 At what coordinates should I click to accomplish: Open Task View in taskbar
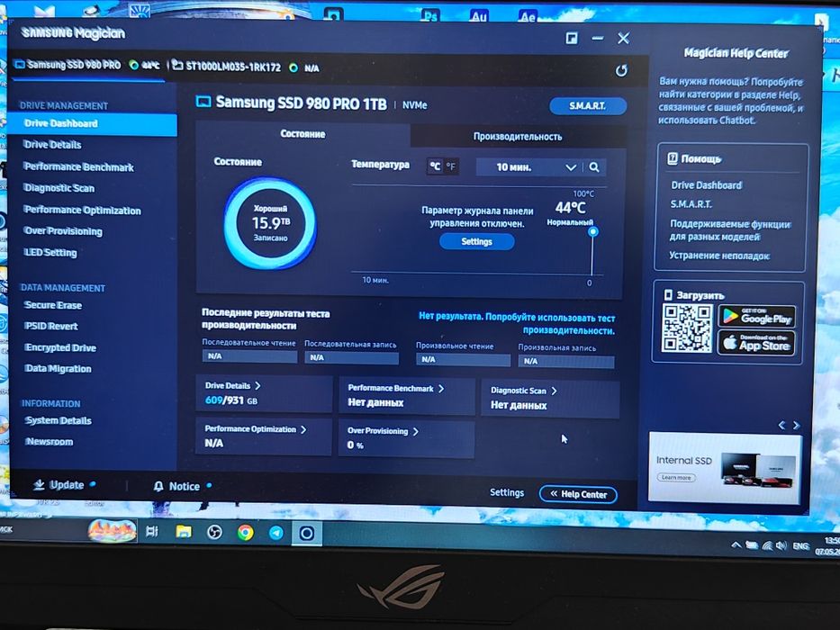point(152,531)
